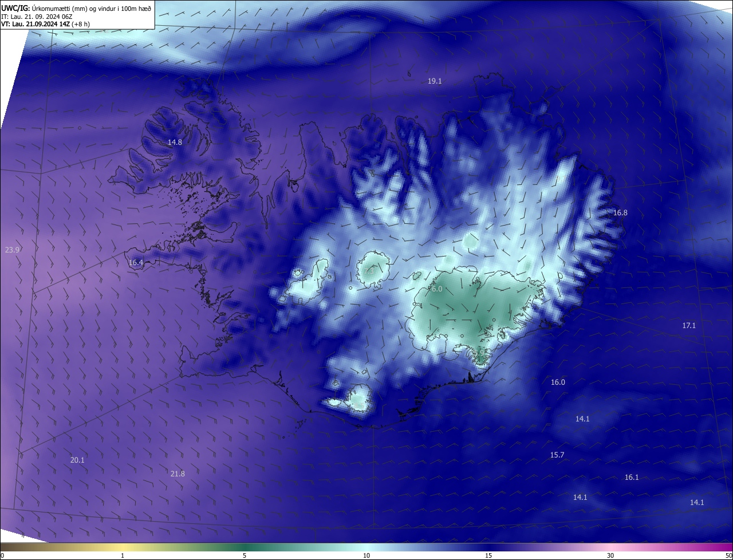Viewport: 733px width, 560px height.
Task: Click the 15.7 value in the southeast sea
Action: 557,455
